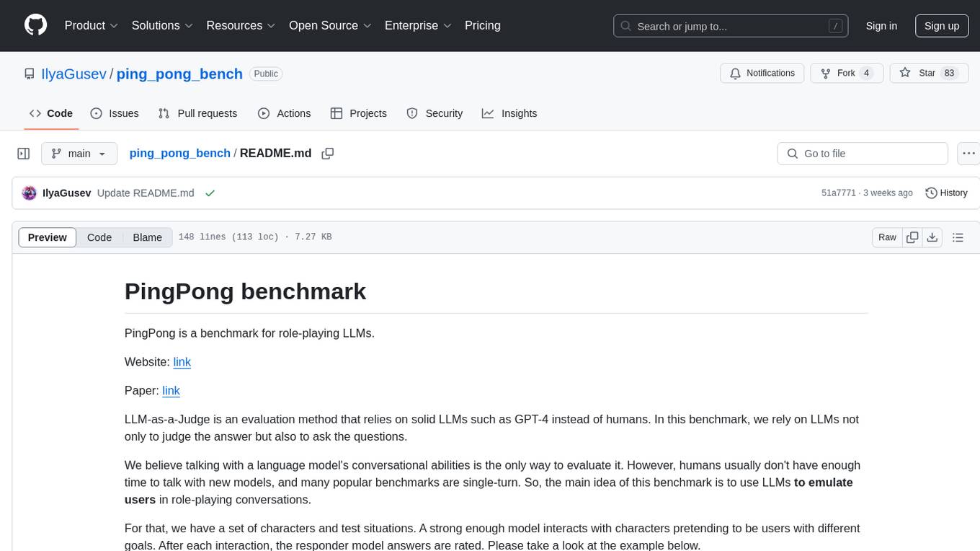
Task: Open the Paper link
Action: click(171, 391)
